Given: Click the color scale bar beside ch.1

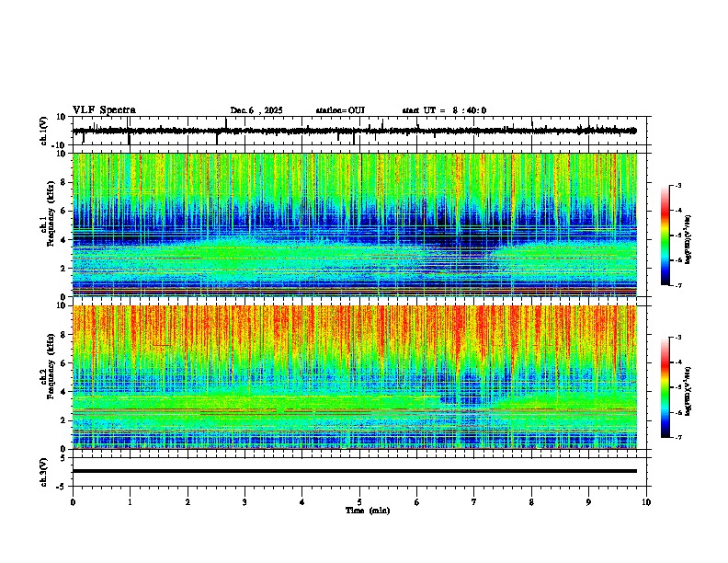Looking at the screenshot, I should click(x=665, y=236).
